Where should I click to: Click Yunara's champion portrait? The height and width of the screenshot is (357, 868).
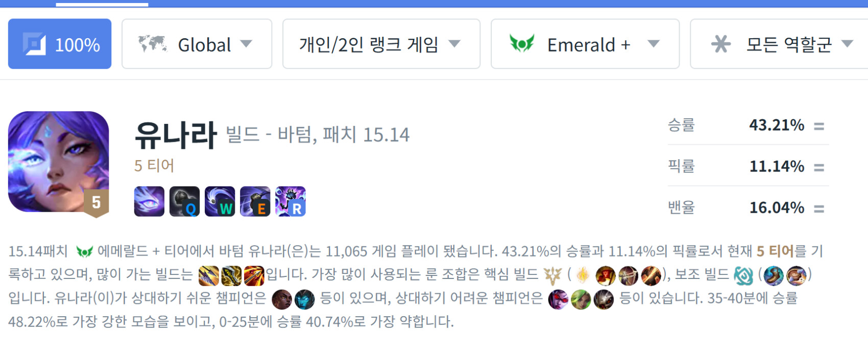pos(58,162)
